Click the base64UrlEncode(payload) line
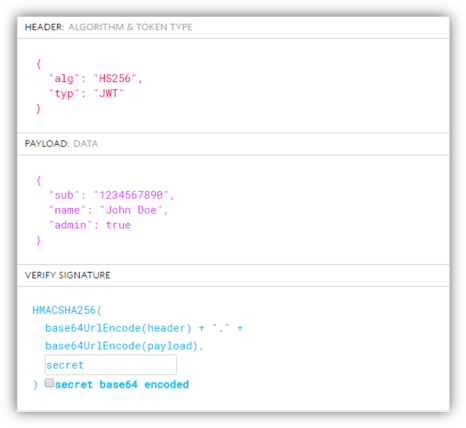466x428 pixels. click(124, 346)
